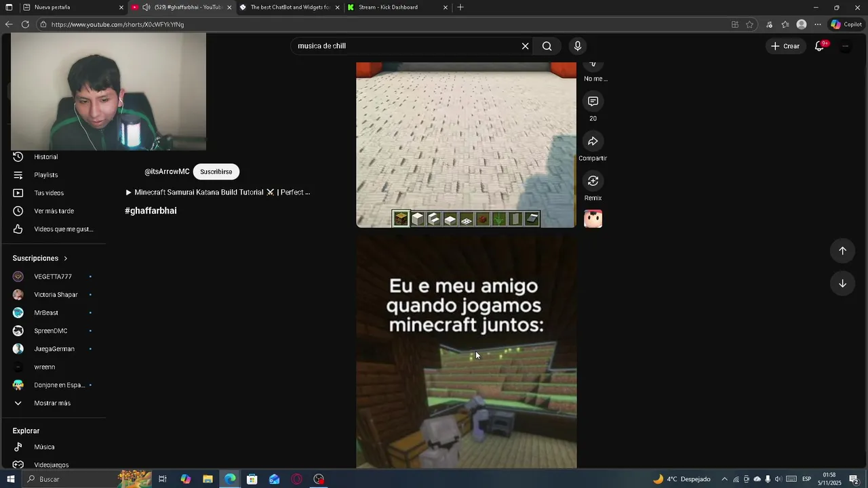This screenshot has width=868, height=488.
Task: Activate voice search microphone
Action: tap(578, 46)
